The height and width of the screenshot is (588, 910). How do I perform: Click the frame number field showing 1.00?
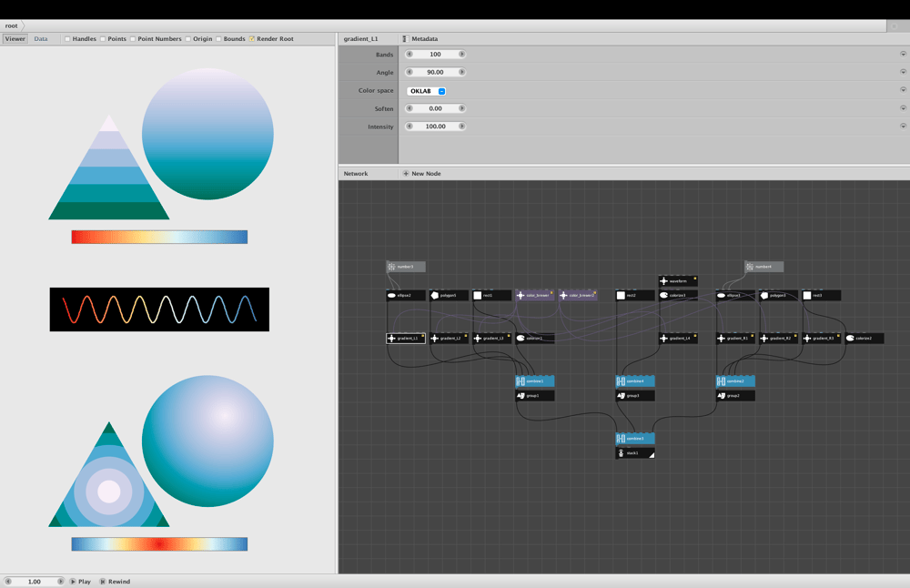35,582
